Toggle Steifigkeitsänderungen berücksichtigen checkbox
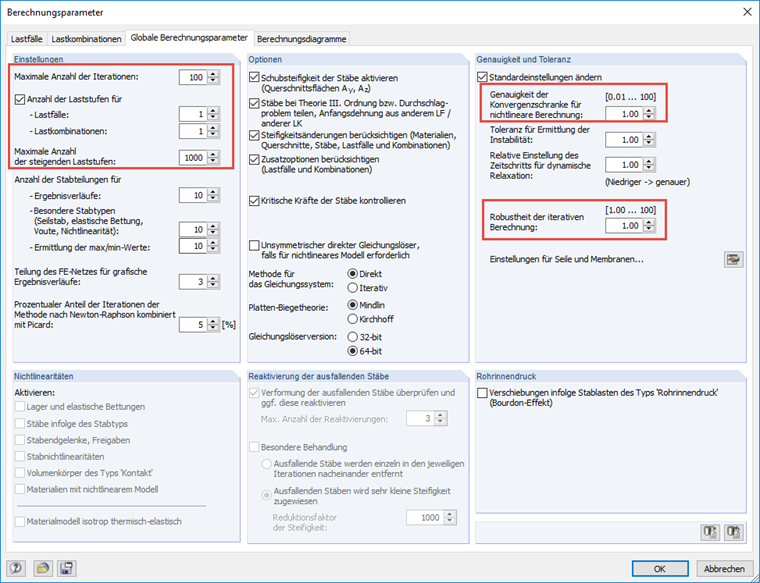This screenshot has width=760, height=583. pos(254,135)
